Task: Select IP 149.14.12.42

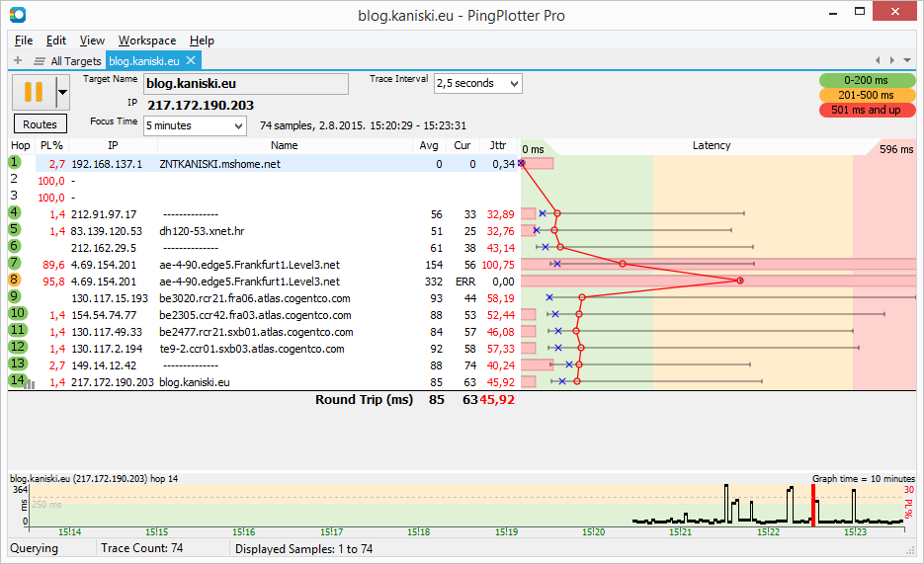Action: [104, 365]
